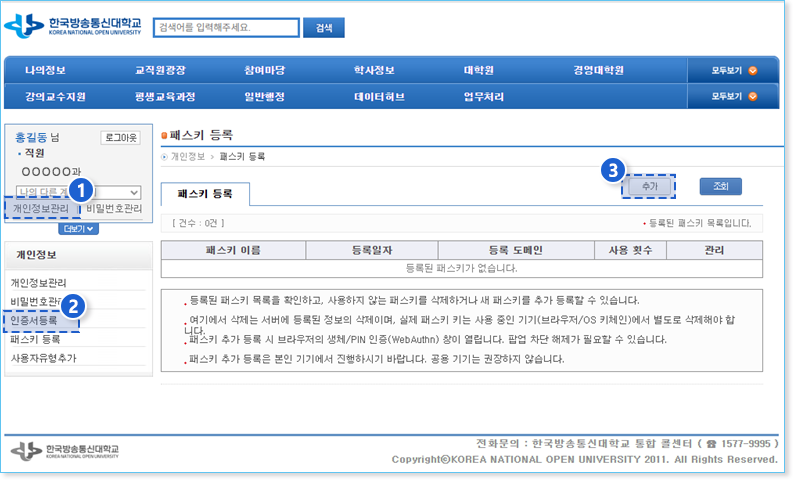Click the '등록된 패스키가 없습니다.' table row
The image size is (793, 480).
462,269
